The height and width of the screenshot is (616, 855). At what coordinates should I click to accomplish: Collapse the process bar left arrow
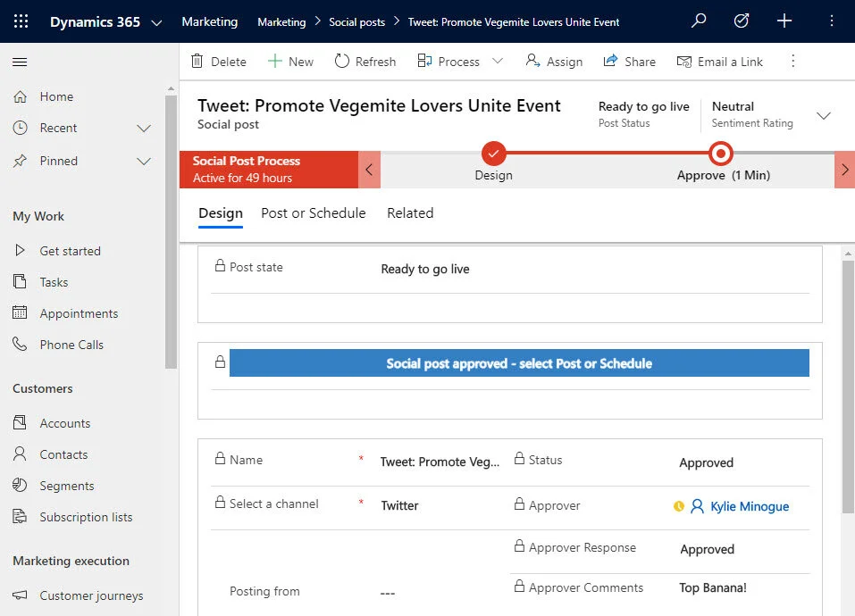pos(369,170)
